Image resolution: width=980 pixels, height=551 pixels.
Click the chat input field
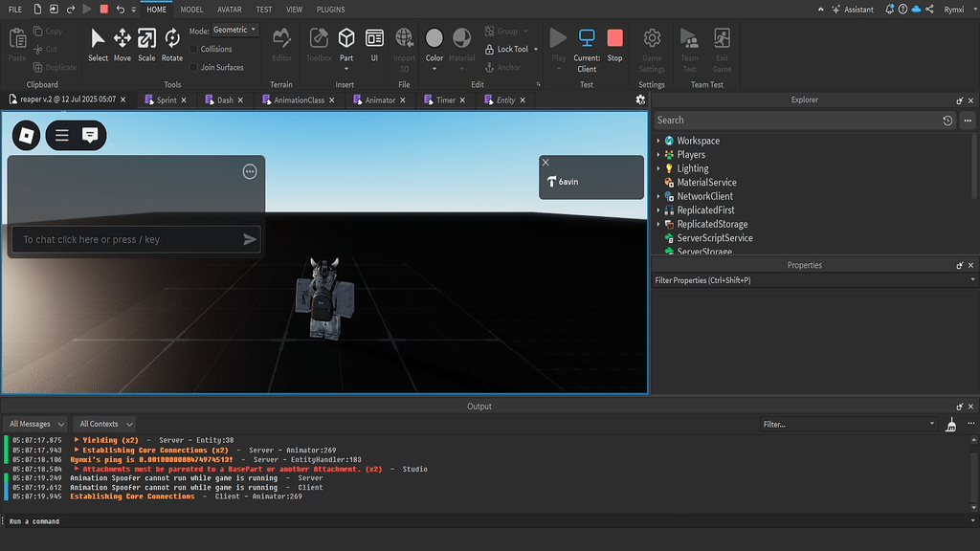point(134,239)
